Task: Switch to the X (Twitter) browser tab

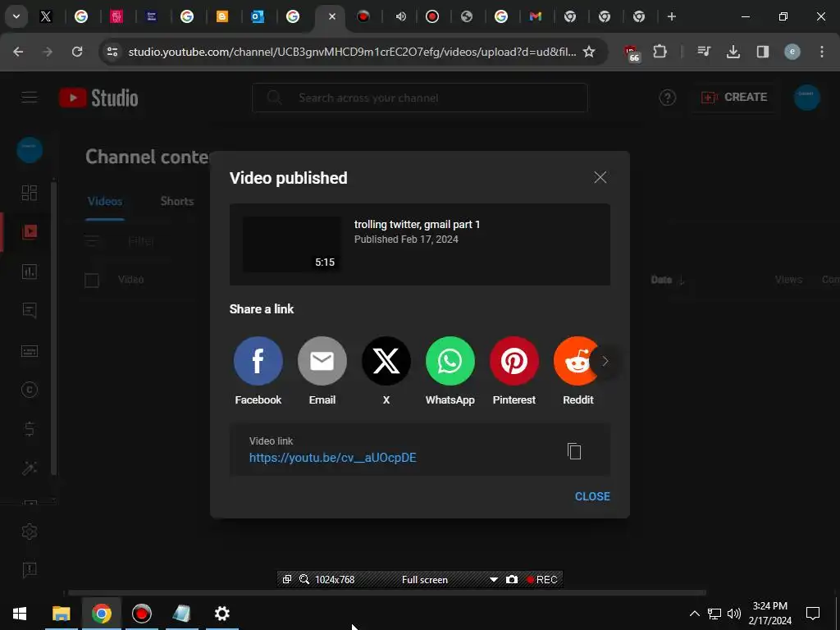Action: point(46,16)
